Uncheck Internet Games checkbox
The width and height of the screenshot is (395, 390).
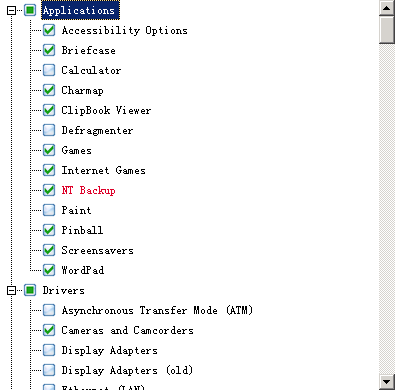[x=49, y=170]
